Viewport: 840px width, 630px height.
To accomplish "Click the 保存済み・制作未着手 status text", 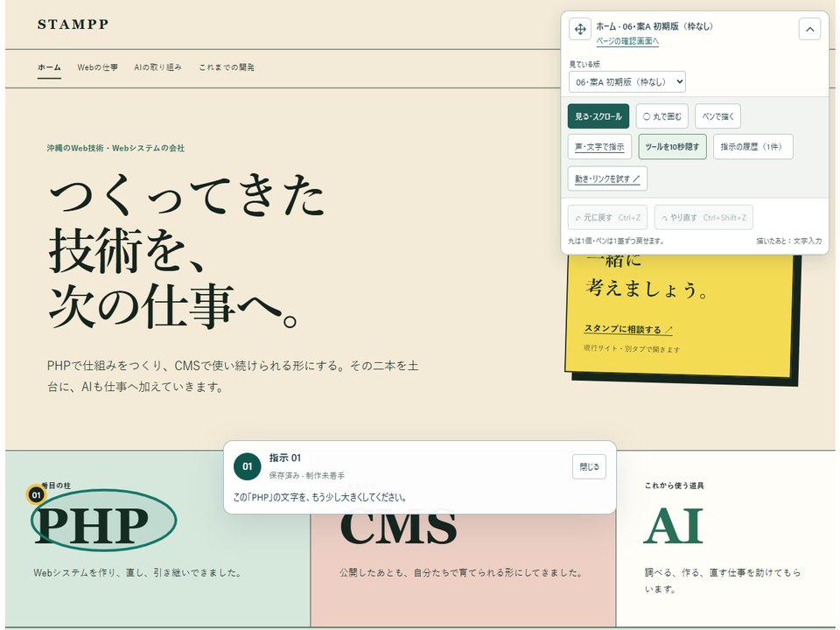I will pos(307,475).
